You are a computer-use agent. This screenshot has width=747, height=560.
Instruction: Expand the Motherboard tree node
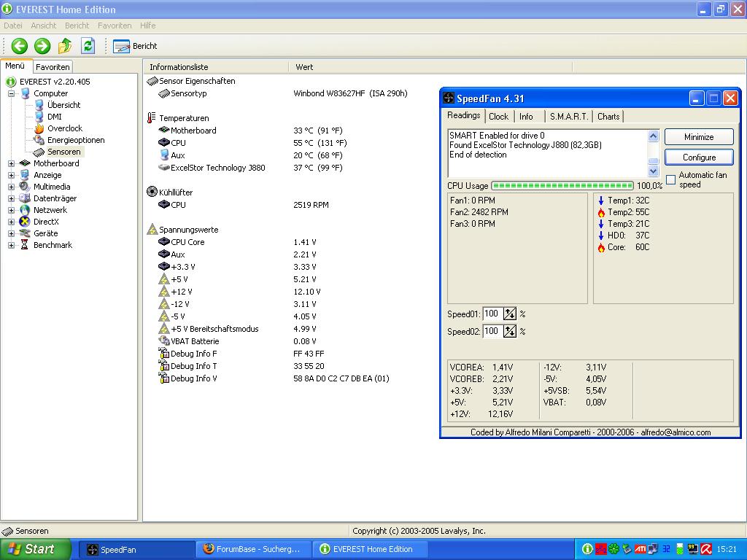tap(11, 164)
